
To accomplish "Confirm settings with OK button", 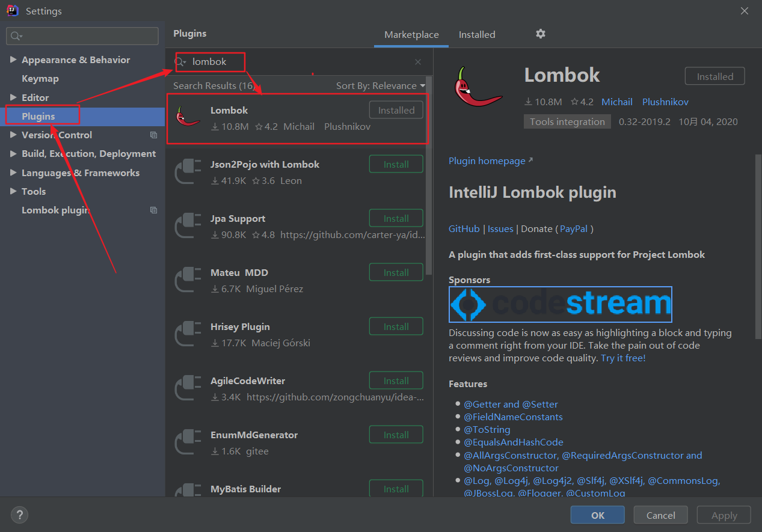I will 598,515.
